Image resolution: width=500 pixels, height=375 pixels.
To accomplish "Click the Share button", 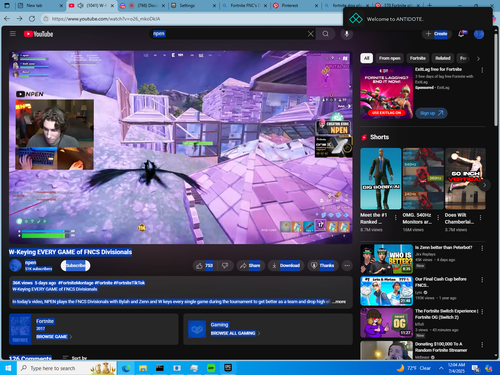I will pyautogui.click(x=250, y=266).
